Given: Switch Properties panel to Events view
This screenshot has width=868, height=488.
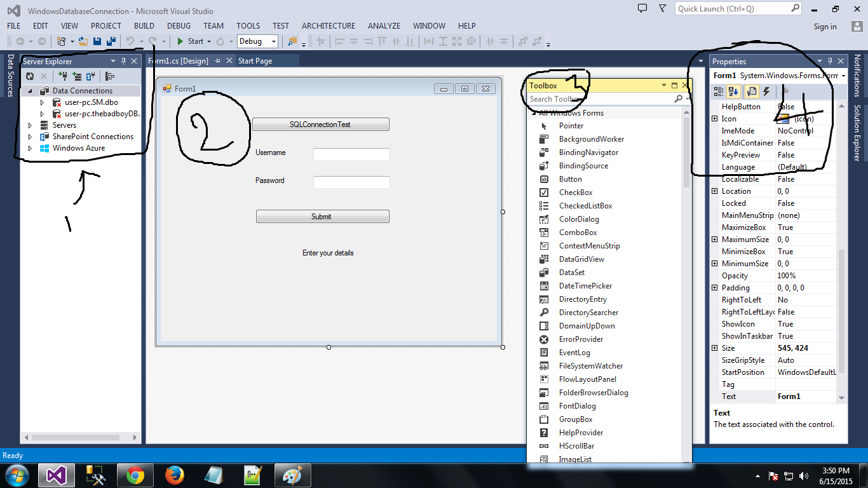Looking at the screenshot, I should (x=766, y=91).
